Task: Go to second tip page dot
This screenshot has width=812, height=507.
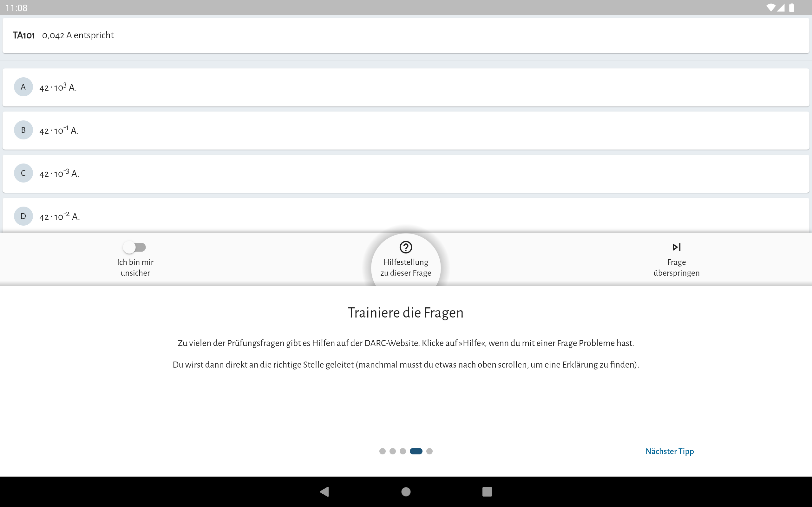Action: coord(393,451)
